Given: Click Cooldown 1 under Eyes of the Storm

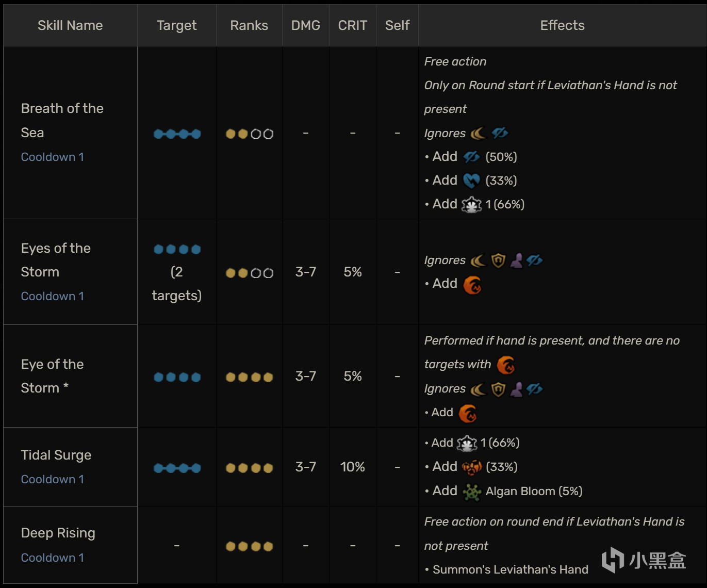Looking at the screenshot, I should (x=53, y=296).
